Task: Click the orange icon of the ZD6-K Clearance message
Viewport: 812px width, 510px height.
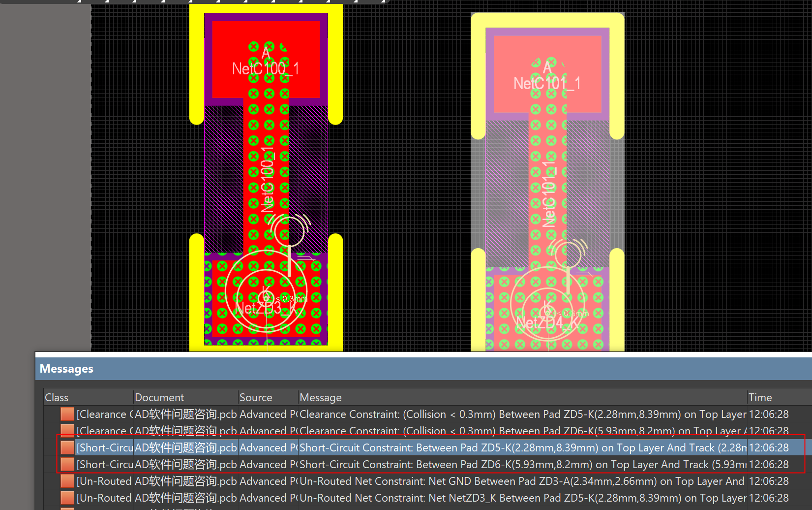Action: tap(67, 430)
